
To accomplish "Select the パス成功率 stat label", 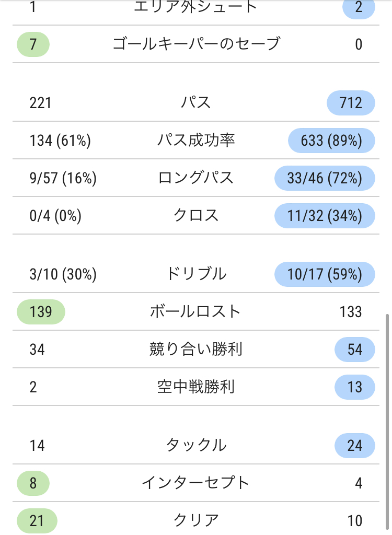I will click(195, 140).
